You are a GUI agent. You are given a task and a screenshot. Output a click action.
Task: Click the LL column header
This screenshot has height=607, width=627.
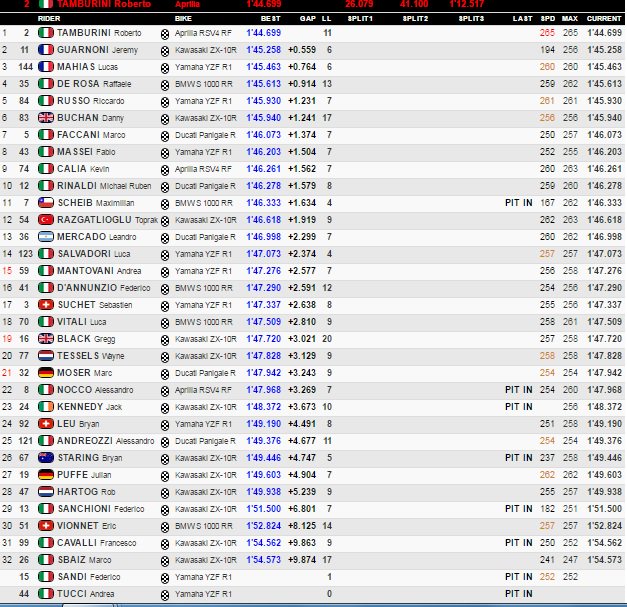(326, 18)
